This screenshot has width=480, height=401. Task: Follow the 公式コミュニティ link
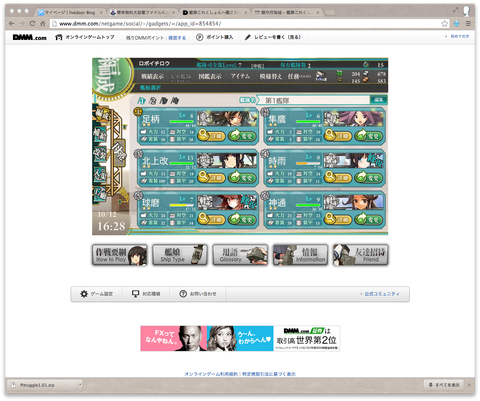(382, 294)
